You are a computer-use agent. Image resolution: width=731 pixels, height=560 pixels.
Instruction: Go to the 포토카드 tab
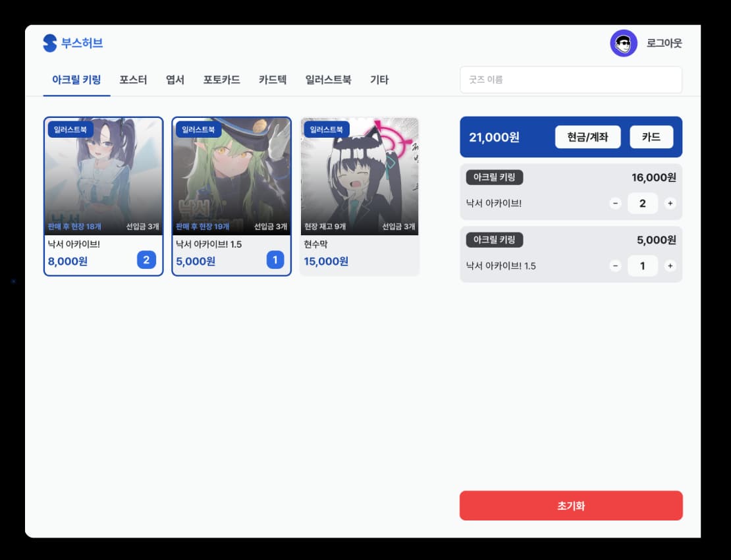221,80
